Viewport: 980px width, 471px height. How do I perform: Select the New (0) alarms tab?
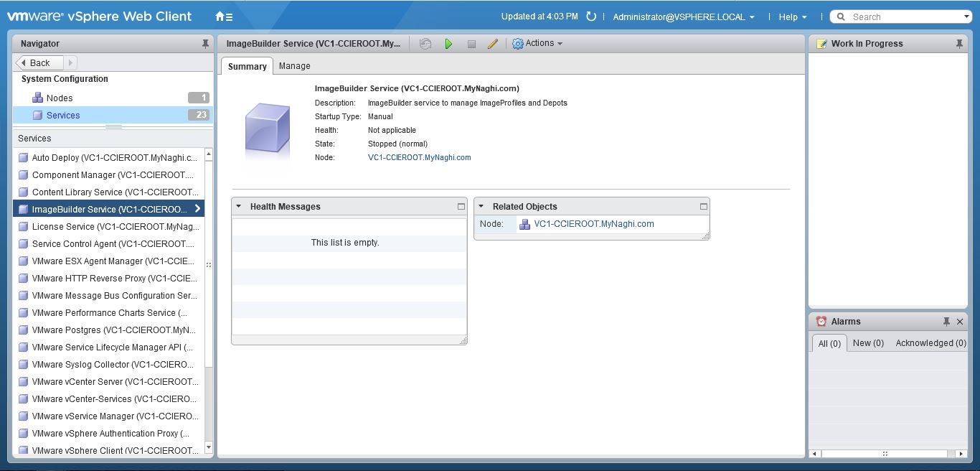[x=868, y=343]
